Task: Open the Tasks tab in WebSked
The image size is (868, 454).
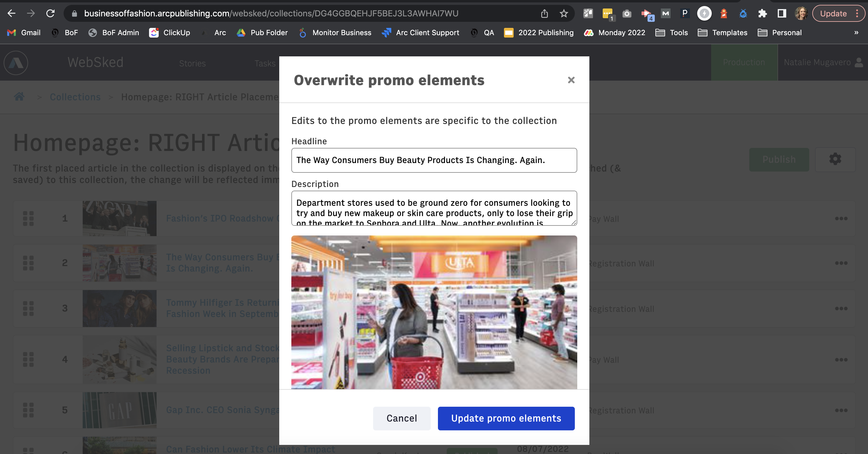Action: coord(265,63)
